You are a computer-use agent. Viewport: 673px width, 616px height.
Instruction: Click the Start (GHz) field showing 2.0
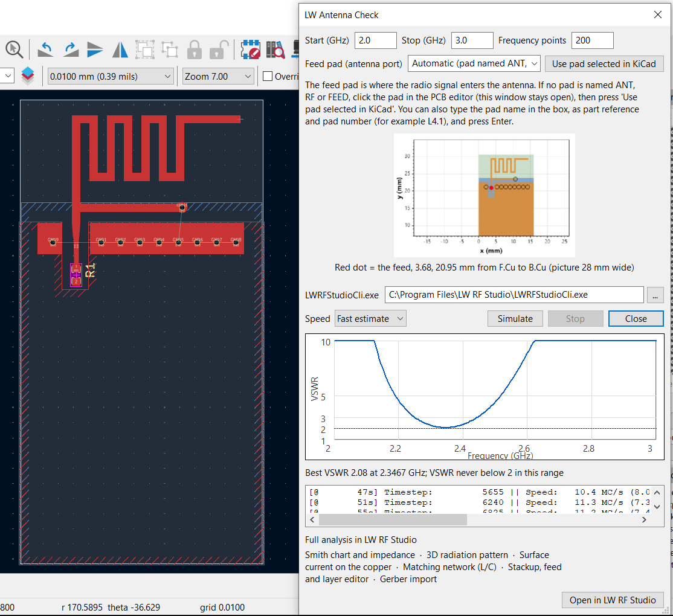[376, 40]
